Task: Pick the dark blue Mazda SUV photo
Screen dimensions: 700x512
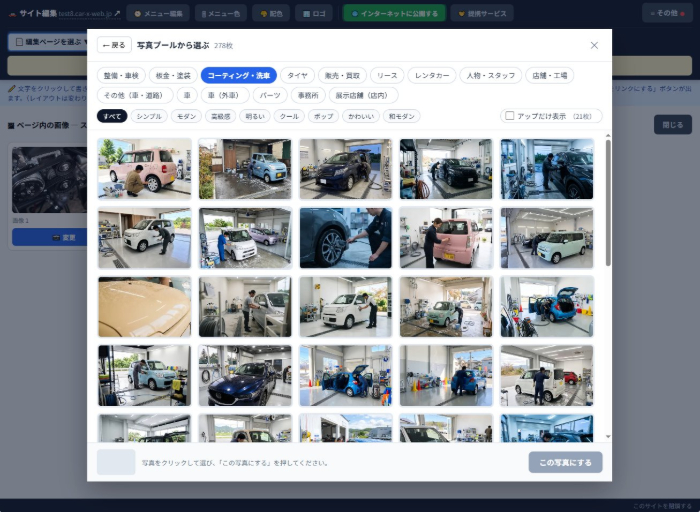Action: coord(245,376)
